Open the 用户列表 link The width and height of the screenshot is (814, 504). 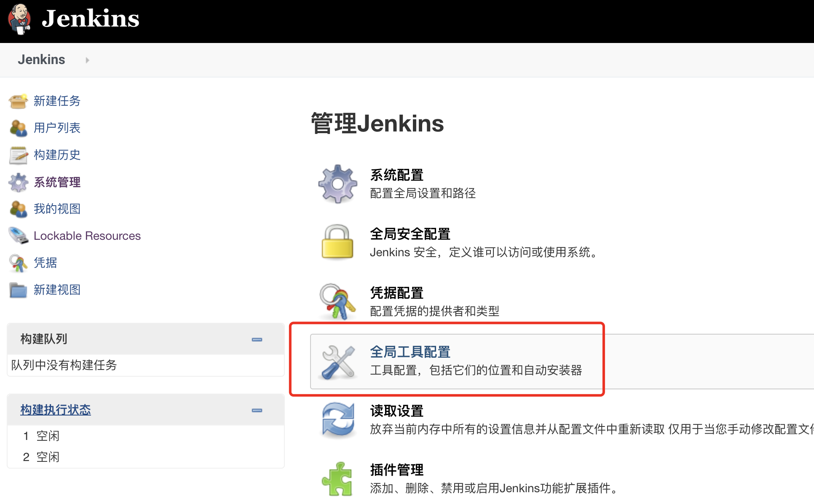pos(57,128)
